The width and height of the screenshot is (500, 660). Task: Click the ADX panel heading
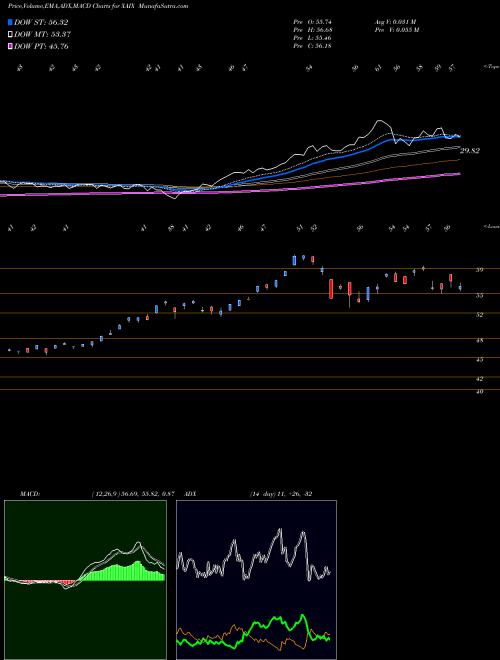[190, 494]
